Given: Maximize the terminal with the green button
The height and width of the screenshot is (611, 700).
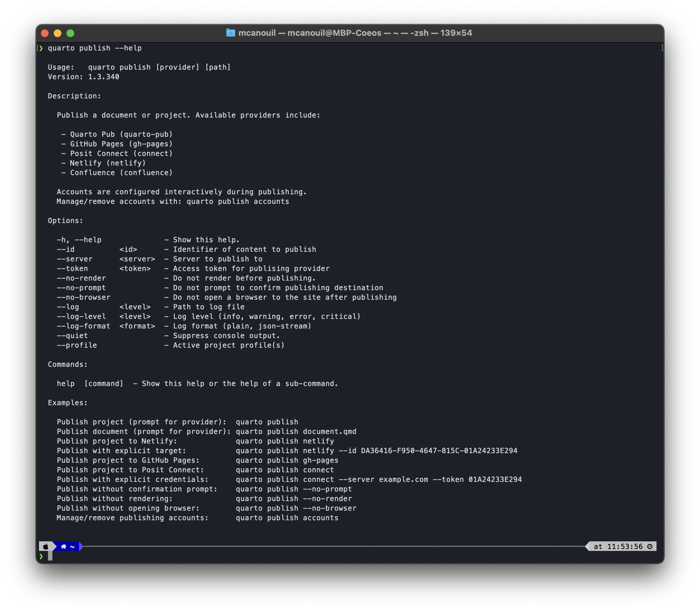Looking at the screenshot, I should pos(70,33).
